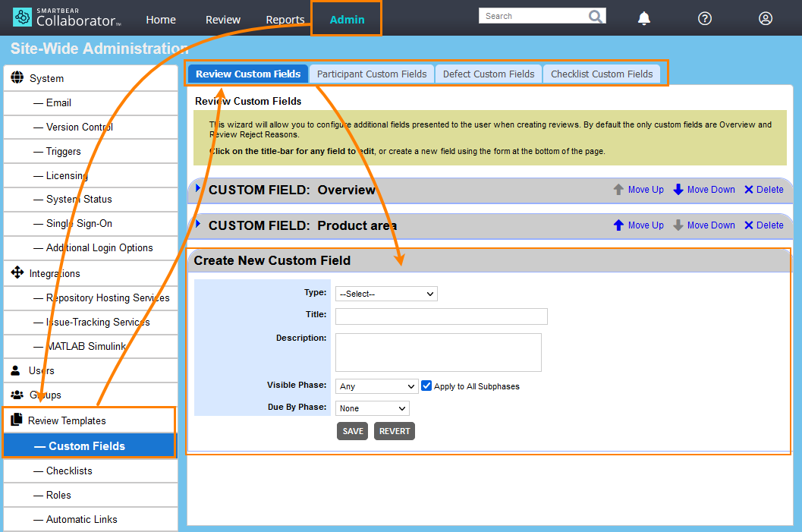Click the SmartBear Collaborator logo
Screen dimensions: 802x532
67,17
